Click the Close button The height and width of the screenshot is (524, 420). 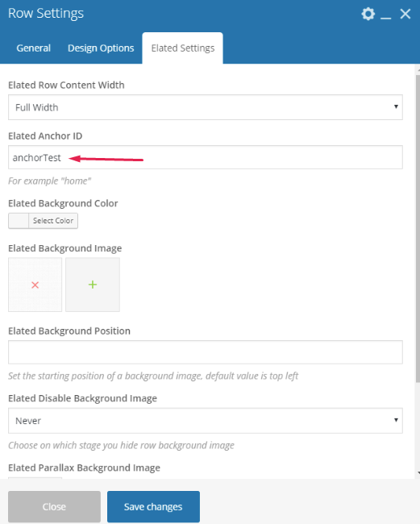pyautogui.click(x=54, y=506)
